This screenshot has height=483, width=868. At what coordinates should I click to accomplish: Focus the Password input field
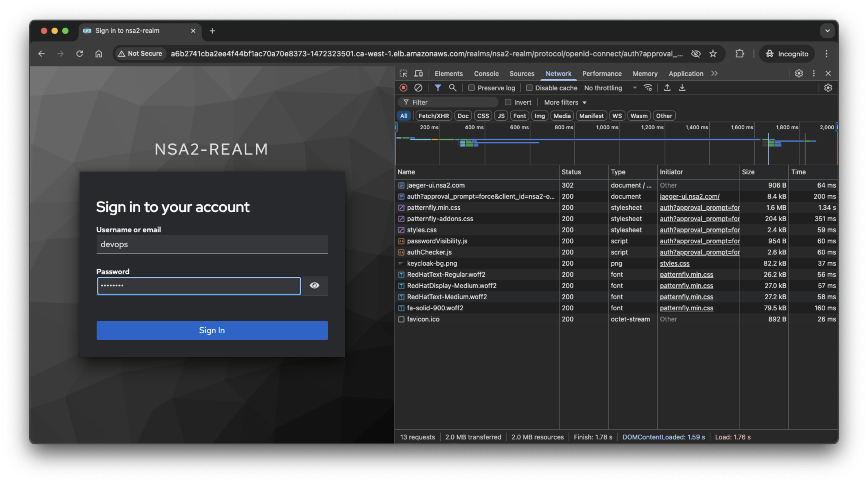point(199,286)
